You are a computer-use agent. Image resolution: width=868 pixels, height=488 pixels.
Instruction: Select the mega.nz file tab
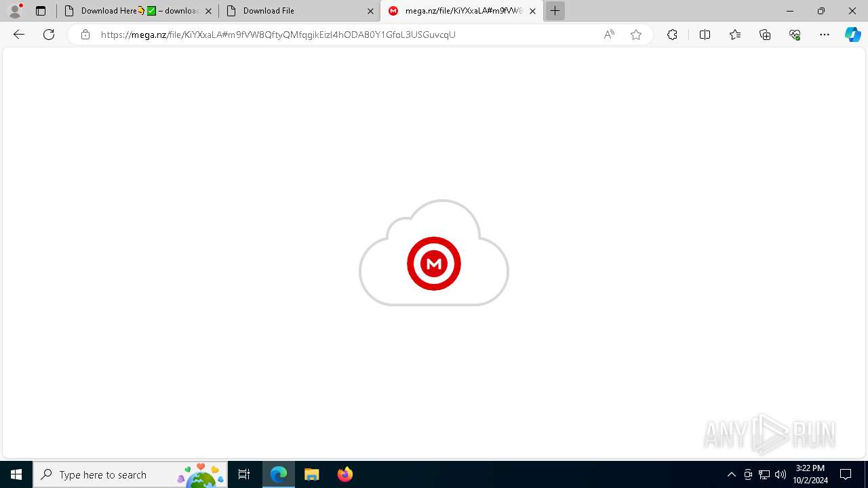tap(461, 11)
